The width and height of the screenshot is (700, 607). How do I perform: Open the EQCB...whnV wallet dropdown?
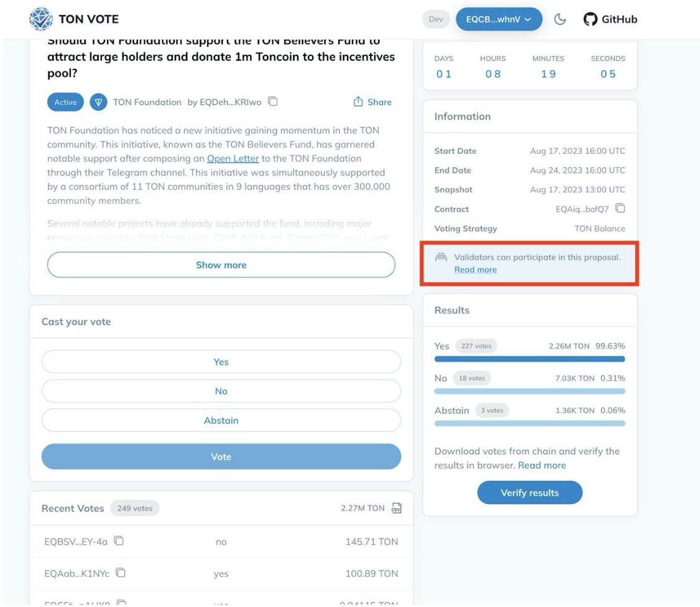pos(499,19)
